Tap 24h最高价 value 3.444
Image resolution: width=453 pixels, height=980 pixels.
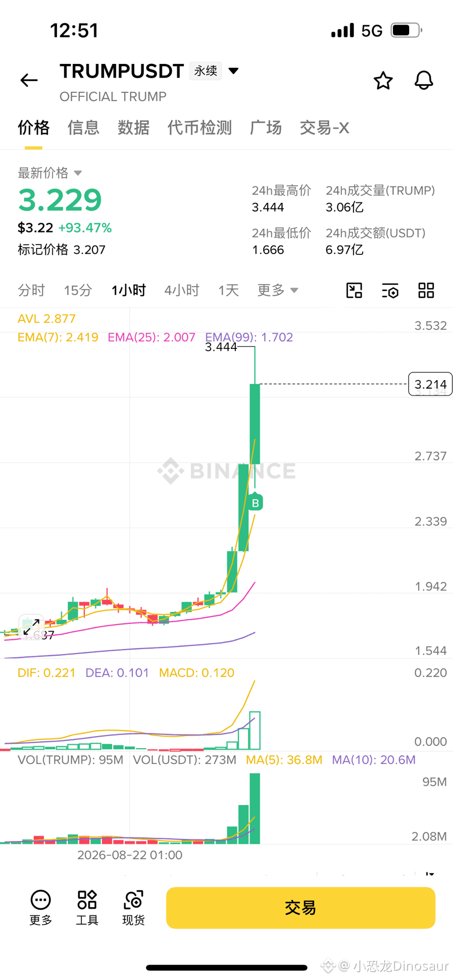tap(268, 207)
